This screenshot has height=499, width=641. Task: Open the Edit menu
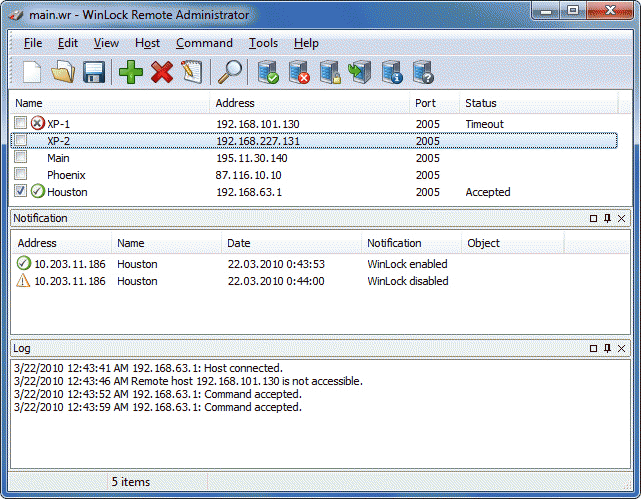point(67,43)
